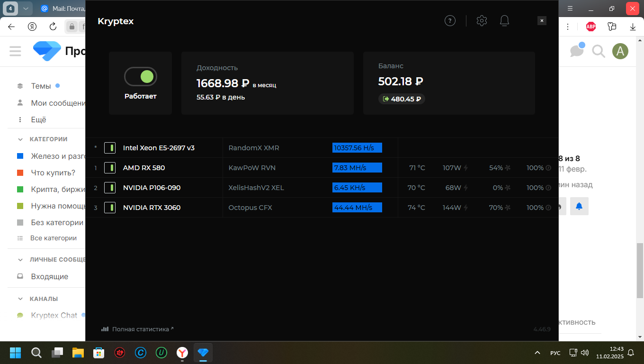Viewport: 644px width, 364px height.
Task: Open Темы in forum sidebar
Action: (41, 86)
